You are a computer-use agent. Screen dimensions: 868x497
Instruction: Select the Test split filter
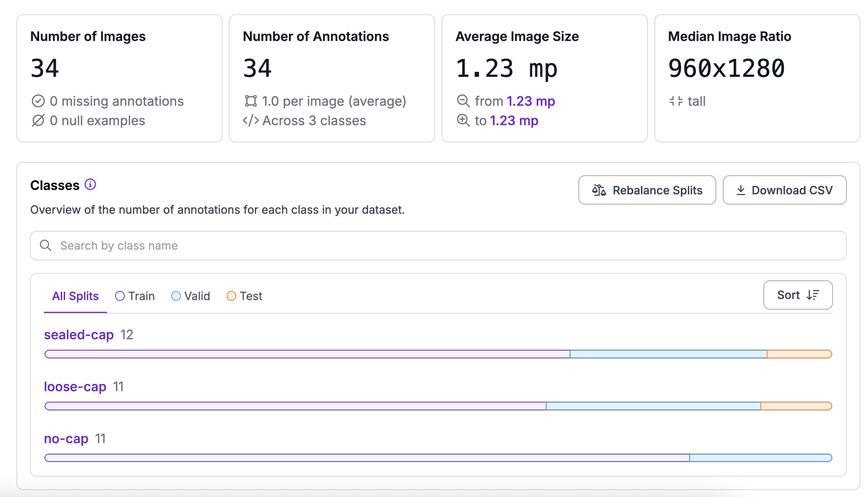[x=244, y=296]
